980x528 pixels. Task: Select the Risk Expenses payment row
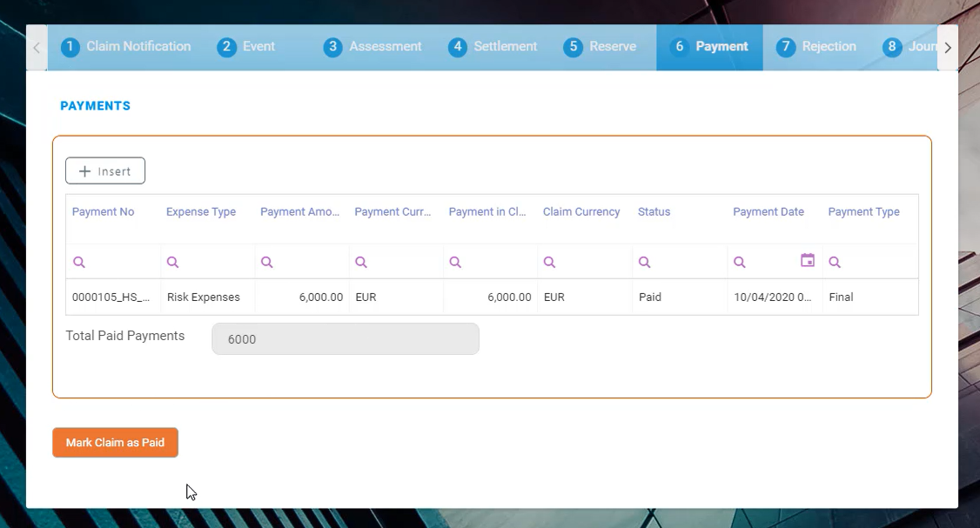click(x=203, y=297)
